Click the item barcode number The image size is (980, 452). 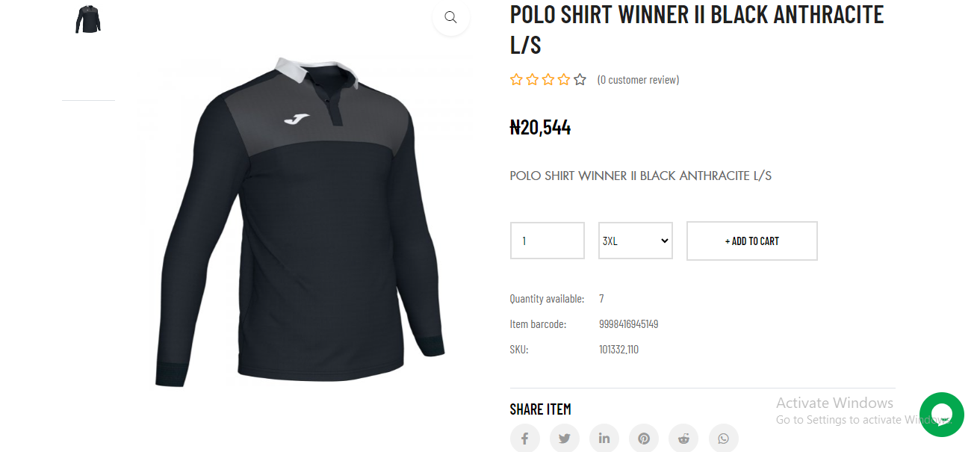(628, 324)
